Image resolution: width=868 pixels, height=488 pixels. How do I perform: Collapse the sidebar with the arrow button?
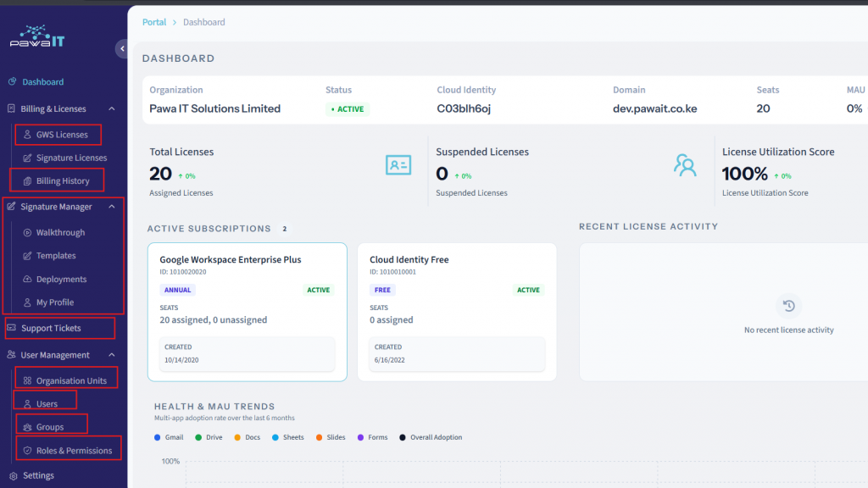coord(122,48)
